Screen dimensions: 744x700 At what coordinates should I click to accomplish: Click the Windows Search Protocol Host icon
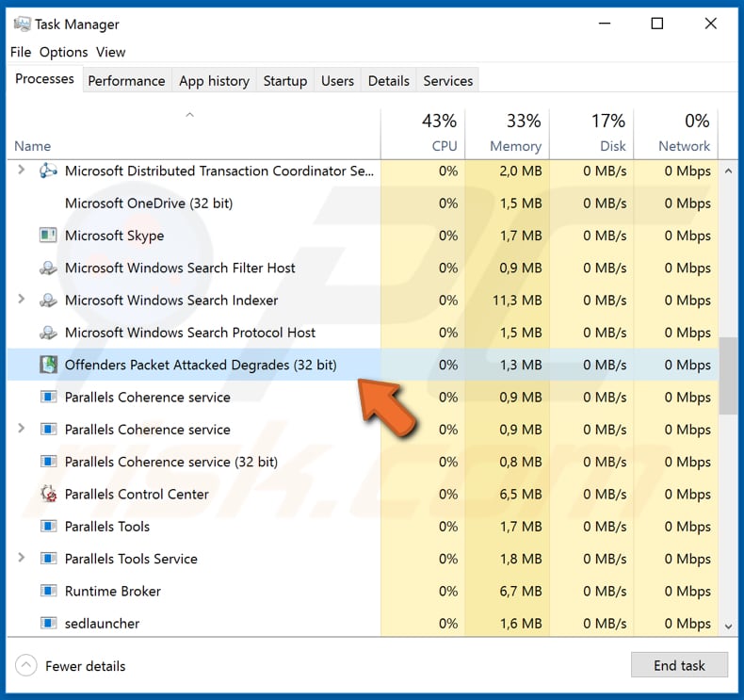pyautogui.click(x=48, y=333)
